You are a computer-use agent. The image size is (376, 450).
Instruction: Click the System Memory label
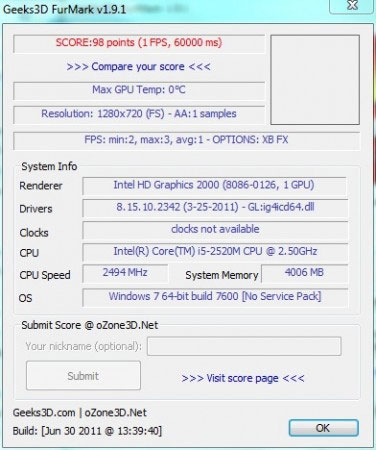[x=222, y=275]
